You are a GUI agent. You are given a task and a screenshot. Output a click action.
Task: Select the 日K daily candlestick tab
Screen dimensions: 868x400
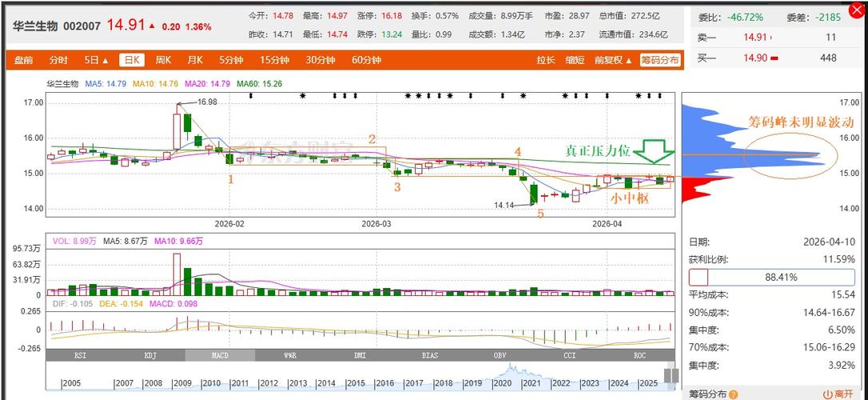pyautogui.click(x=133, y=60)
